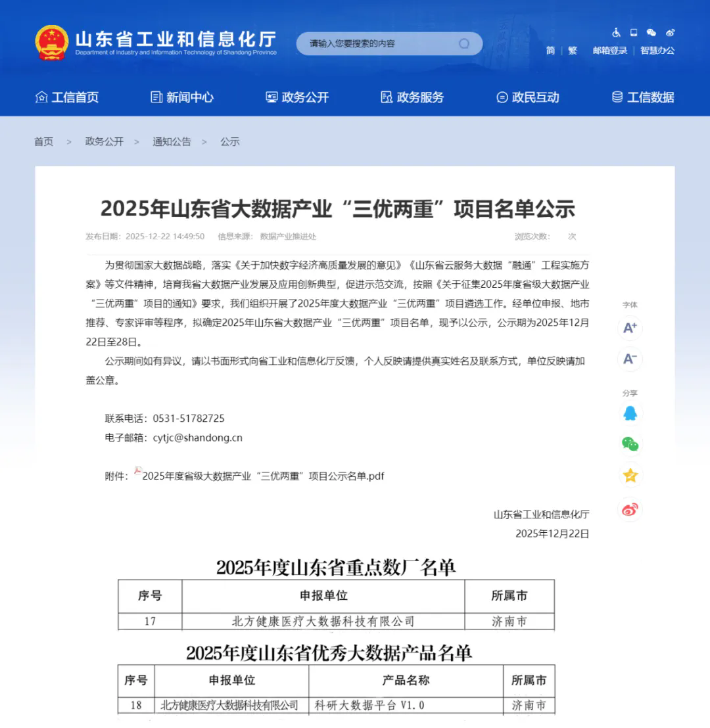
Task: Click the 通知公告 breadcrumb link
Action: coord(172,141)
